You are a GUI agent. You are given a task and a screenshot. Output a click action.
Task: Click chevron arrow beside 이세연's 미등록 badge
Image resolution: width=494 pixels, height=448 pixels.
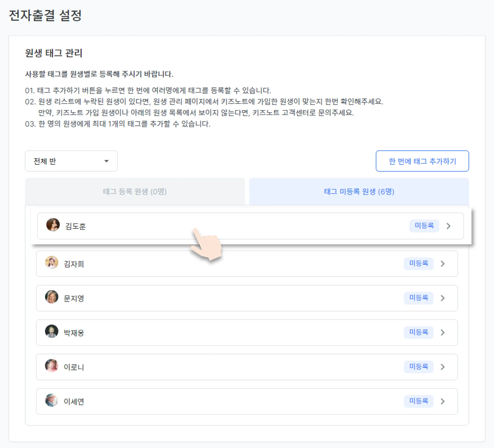tap(443, 401)
